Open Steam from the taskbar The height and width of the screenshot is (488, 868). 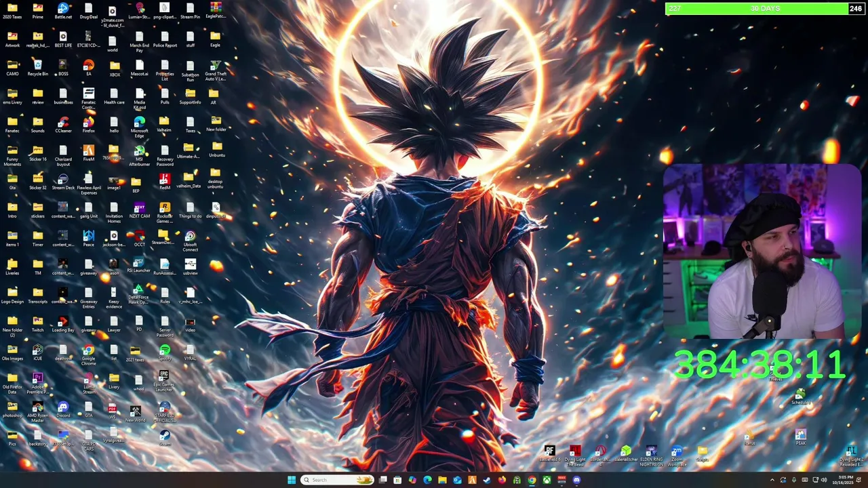(487, 480)
